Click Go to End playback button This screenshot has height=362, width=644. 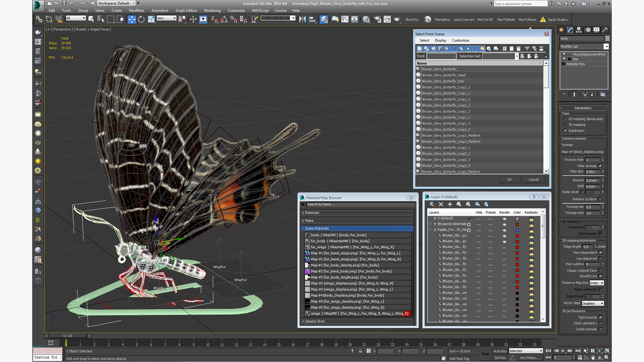[x=578, y=351]
